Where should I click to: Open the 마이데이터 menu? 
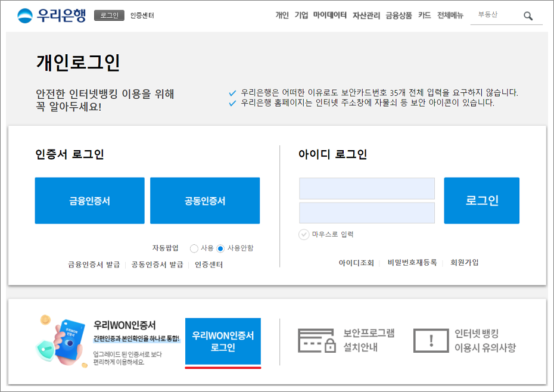coord(329,15)
